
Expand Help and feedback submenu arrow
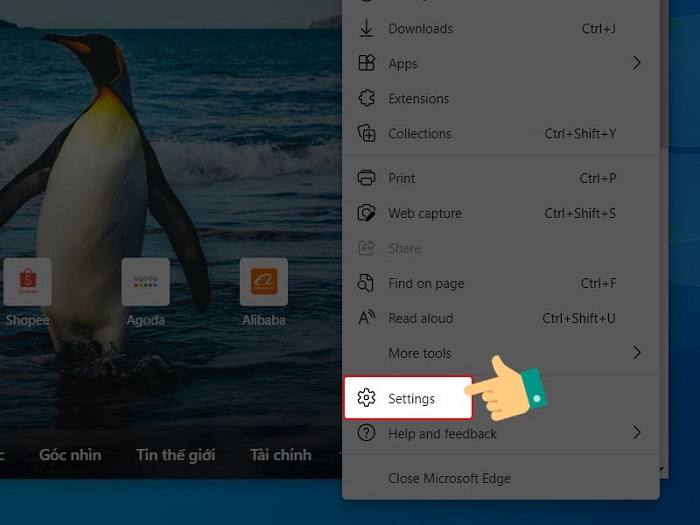click(636, 433)
